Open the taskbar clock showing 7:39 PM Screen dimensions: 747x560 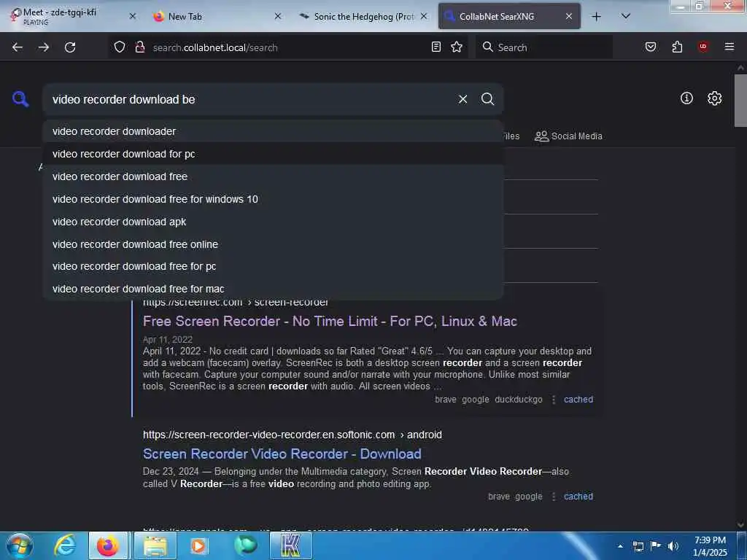(710, 546)
